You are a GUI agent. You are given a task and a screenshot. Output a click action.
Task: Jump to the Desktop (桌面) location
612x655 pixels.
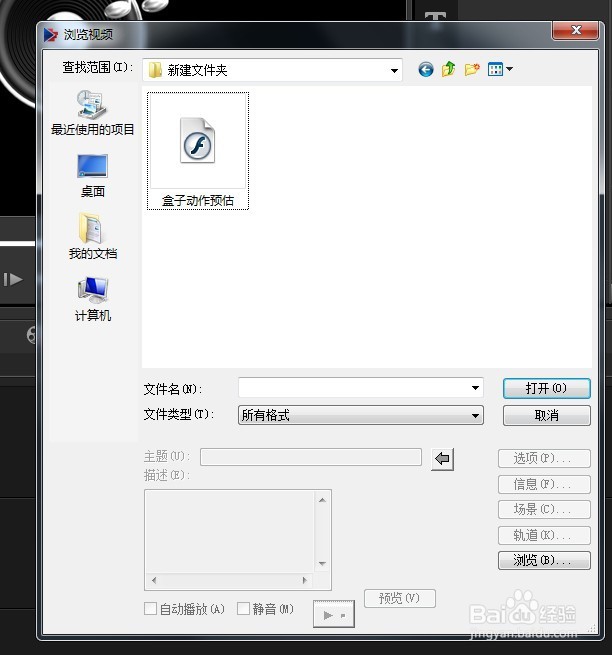(x=92, y=175)
